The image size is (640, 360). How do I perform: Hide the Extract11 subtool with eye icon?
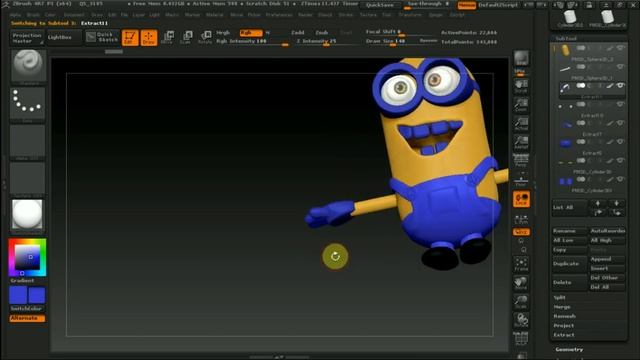pyautogui.click(x=620, y=86)
